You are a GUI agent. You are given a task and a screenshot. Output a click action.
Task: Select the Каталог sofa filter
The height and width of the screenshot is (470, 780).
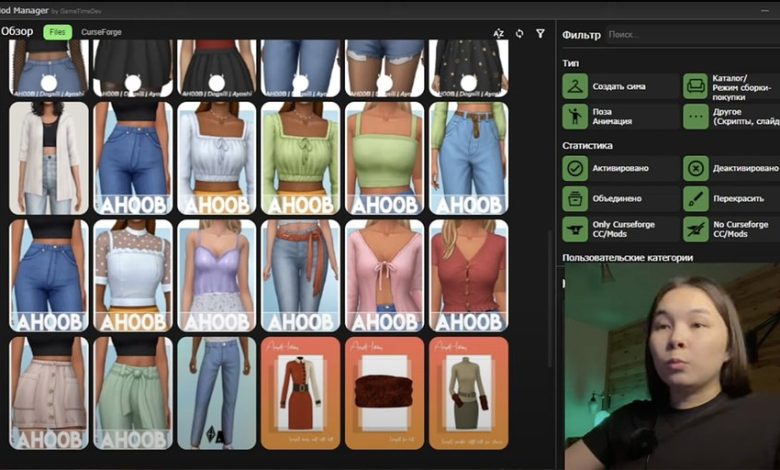pos(696,87)
